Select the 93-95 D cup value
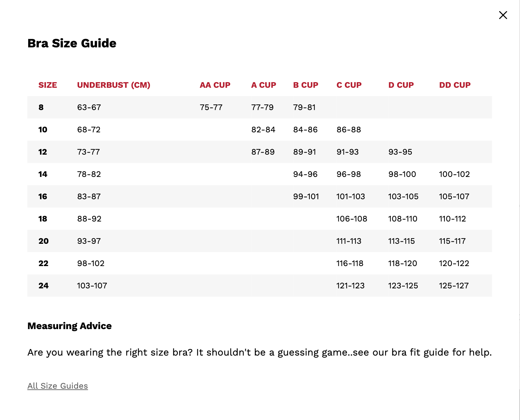Viewport: 520px width, 420px height. coord(400,152)
